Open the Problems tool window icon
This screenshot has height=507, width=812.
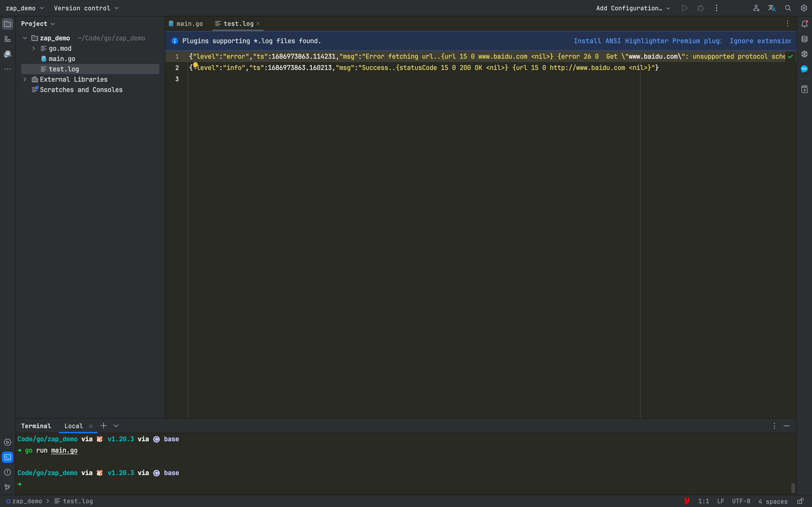7,472
